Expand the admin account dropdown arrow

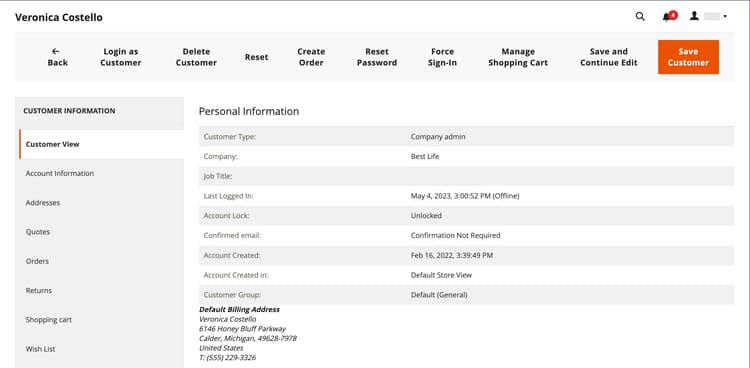click(x=725, y=17)
